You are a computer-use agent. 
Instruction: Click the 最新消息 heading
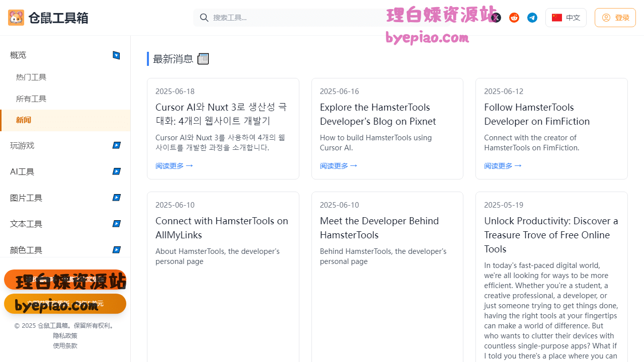pyautogui.click(x=173, y=59)
